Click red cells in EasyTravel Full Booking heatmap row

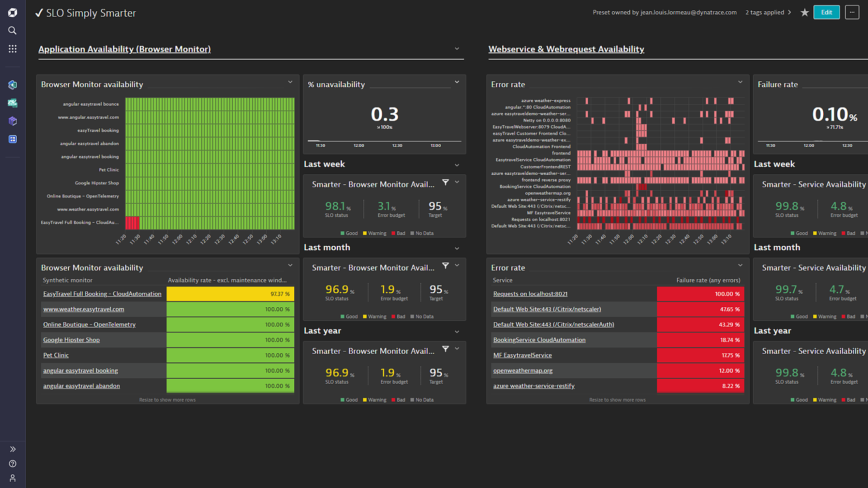point(132,223)
